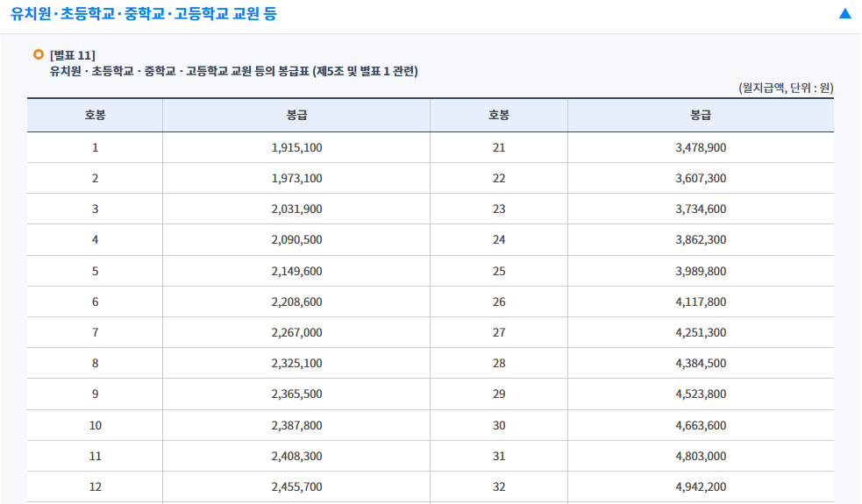Image resolution: width=862 pixels, height=504 pixels.
Task: Click 호봉 number 28
Action: point(499,363)
